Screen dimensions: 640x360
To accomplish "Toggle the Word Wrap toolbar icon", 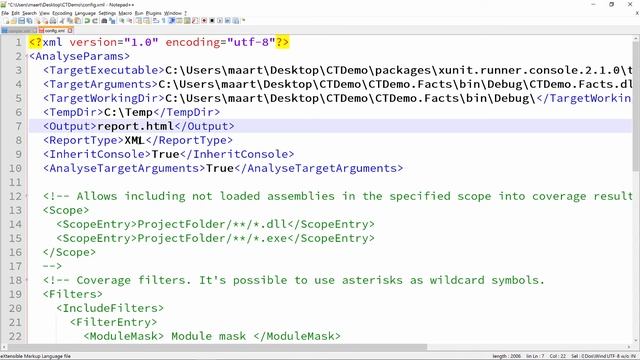I will tap(156, 20).
